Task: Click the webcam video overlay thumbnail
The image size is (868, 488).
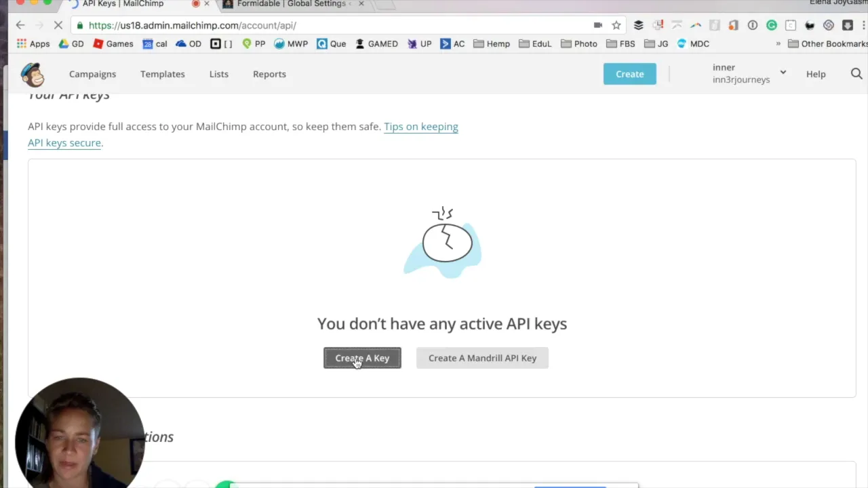Action: pyautogui.click(x=80, y=433)
